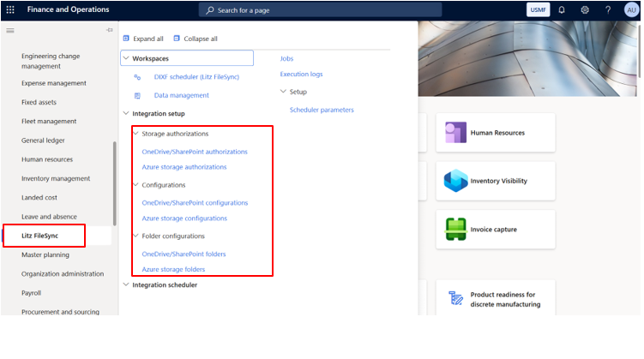Click the Inventory Visibility tile icon
This screenshot has height=359, width=644.
coord(455,181)
